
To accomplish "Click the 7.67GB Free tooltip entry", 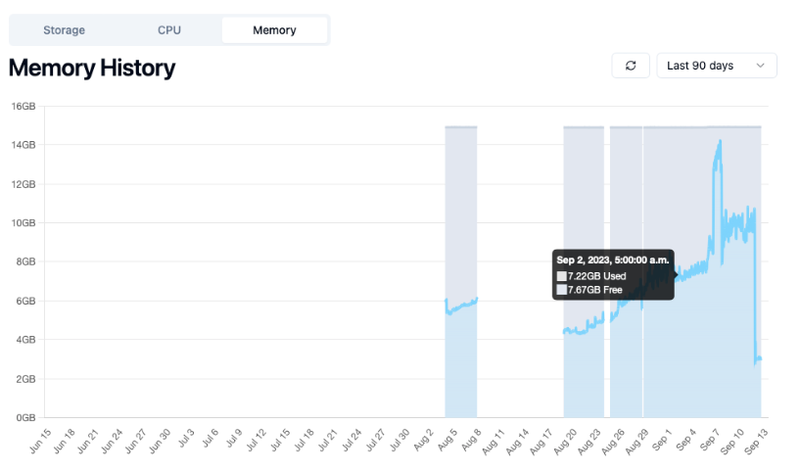I will click(x=595, y=290).
